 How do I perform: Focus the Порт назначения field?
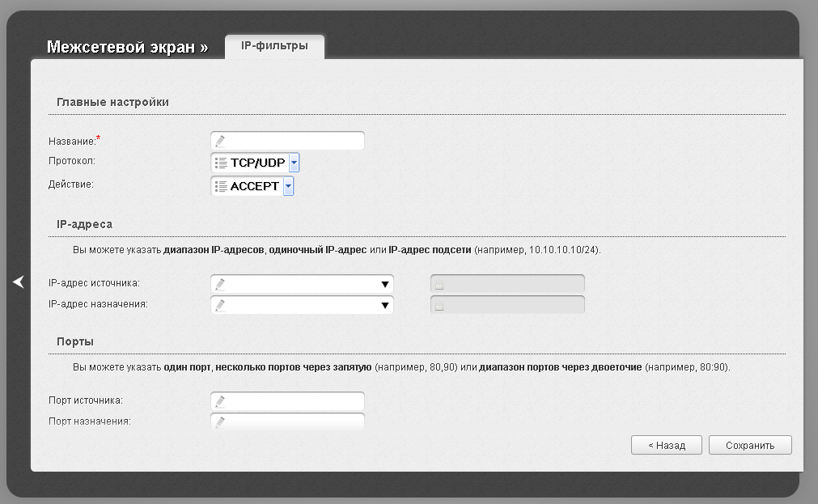click(287, 421)
